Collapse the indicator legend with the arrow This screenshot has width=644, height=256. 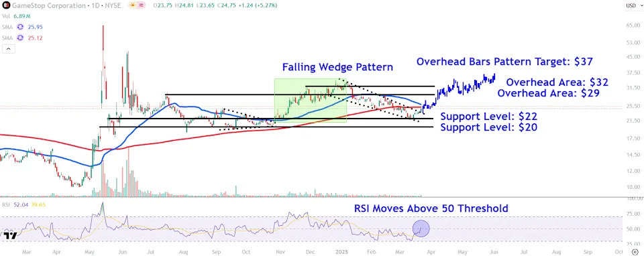(x=8, y=49)
